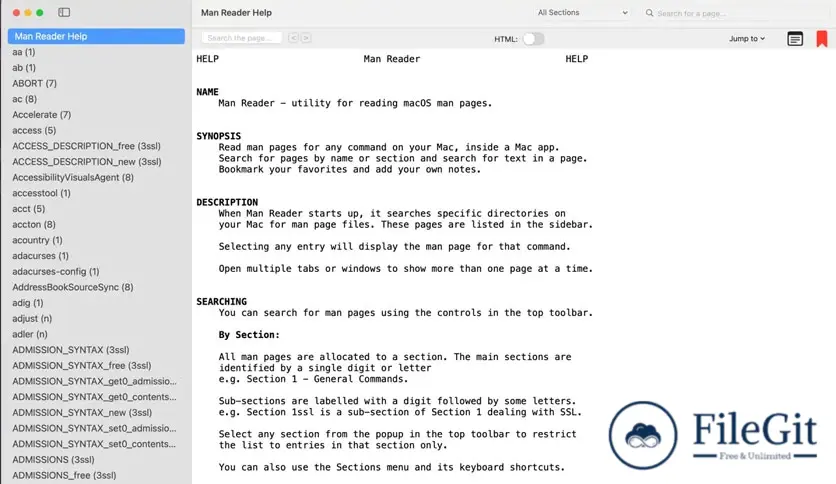The image size is (836, 484).
Task: Select the ADMISSIONS (3ssl) entry
Action: pos(53,459)
